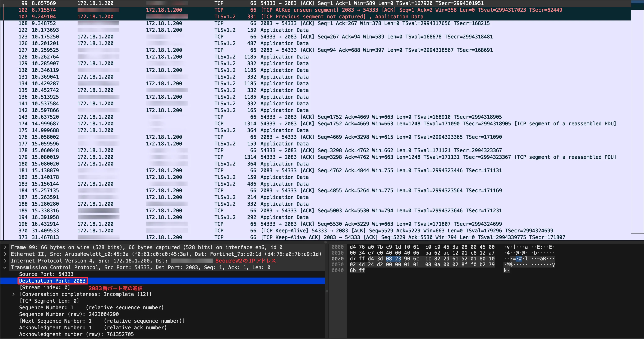Select the Stream index: 0 line
Viewport: 644px width, 339px height.
[162, 288]
